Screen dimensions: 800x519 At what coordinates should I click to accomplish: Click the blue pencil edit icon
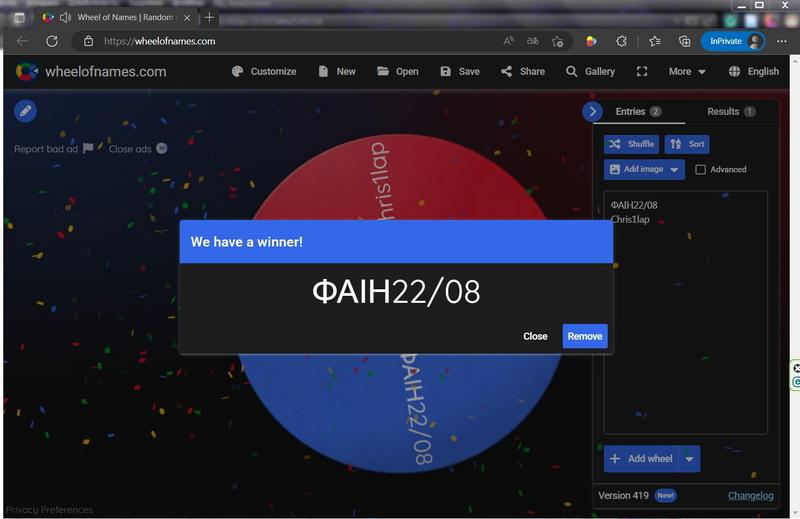click(26, 111)
